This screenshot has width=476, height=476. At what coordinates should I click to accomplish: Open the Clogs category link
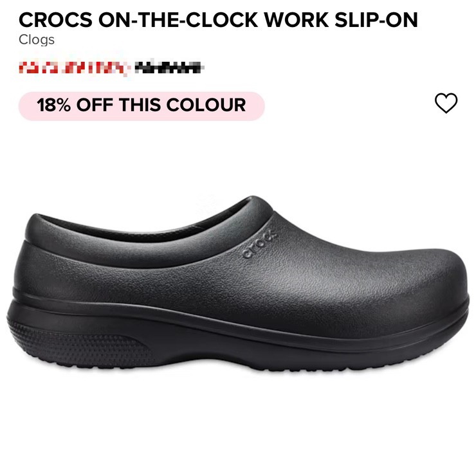(37, 40)
